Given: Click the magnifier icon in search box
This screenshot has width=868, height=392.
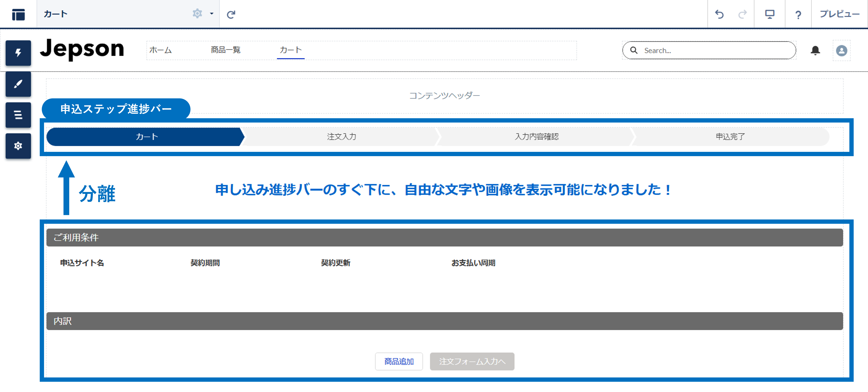Looking at the screenshot, I should [x=634, y=50].
